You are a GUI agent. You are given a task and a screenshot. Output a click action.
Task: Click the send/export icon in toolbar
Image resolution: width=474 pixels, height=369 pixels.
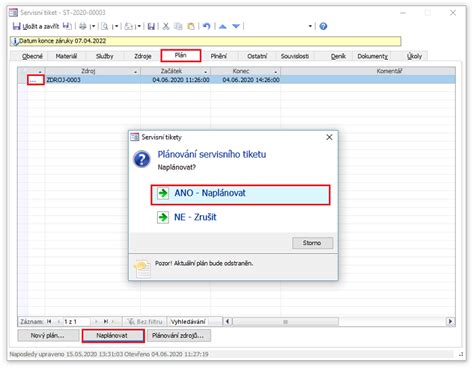[x=128, y=26]
